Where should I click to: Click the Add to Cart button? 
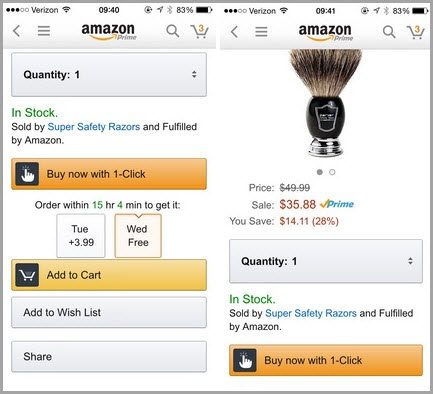pos(109,275)
